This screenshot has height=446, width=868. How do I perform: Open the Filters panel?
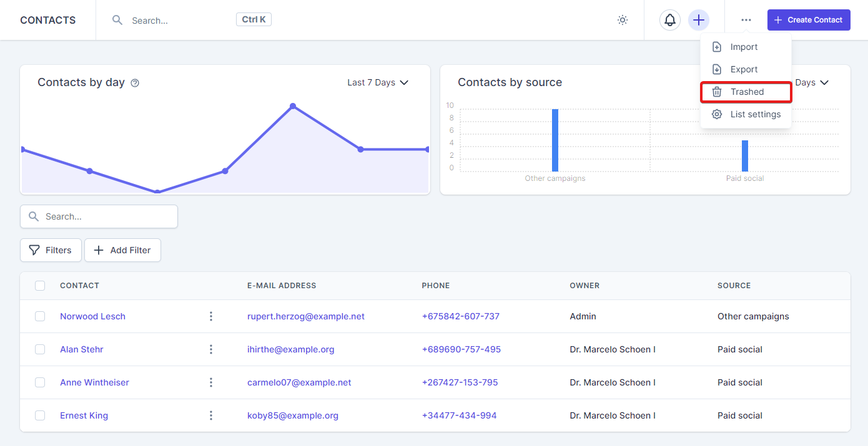tap(51, 250)
